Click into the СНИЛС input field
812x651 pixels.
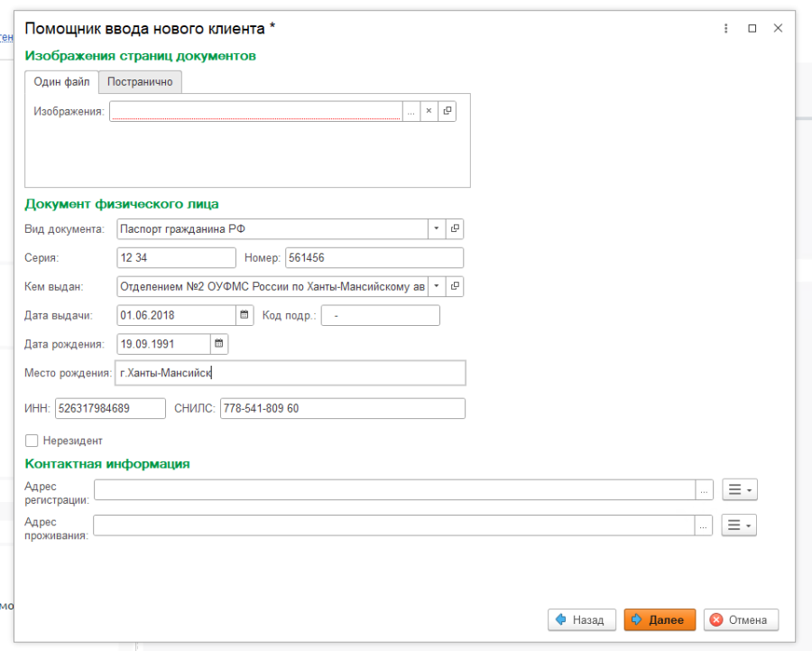pos(342,409)
